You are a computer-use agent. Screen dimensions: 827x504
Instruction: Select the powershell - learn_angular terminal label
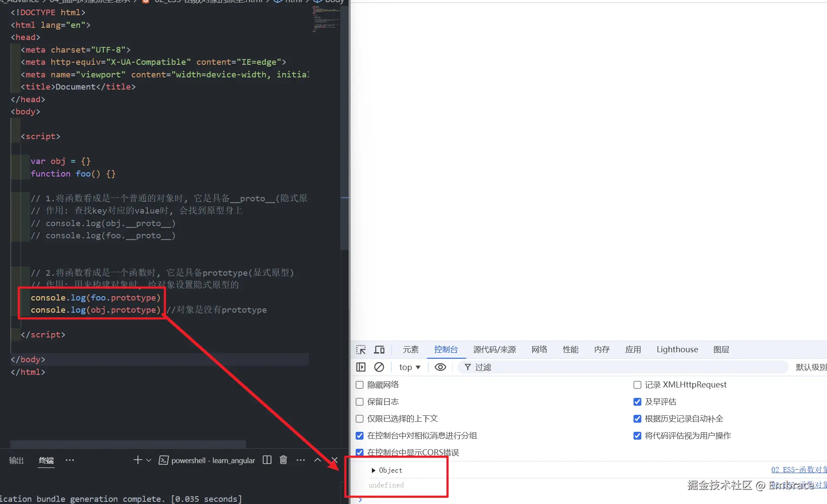213,461
